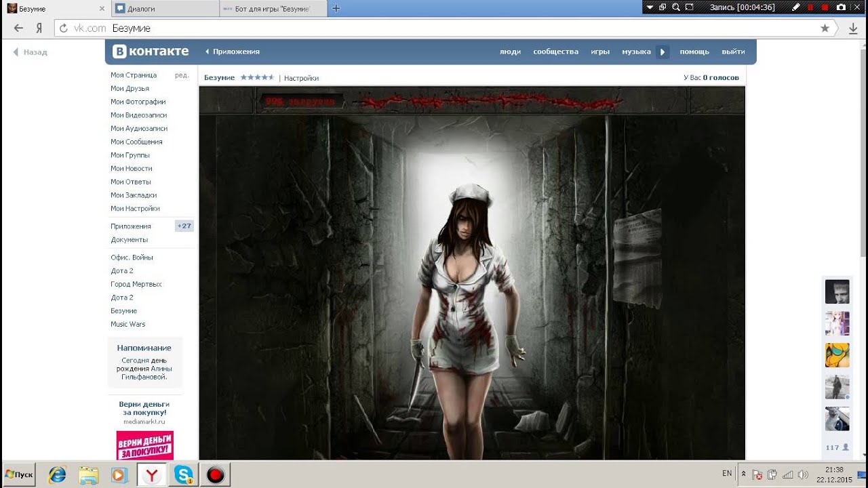Click the Yandex "Я" home button

pyautogui.click(x=39, y=28)
